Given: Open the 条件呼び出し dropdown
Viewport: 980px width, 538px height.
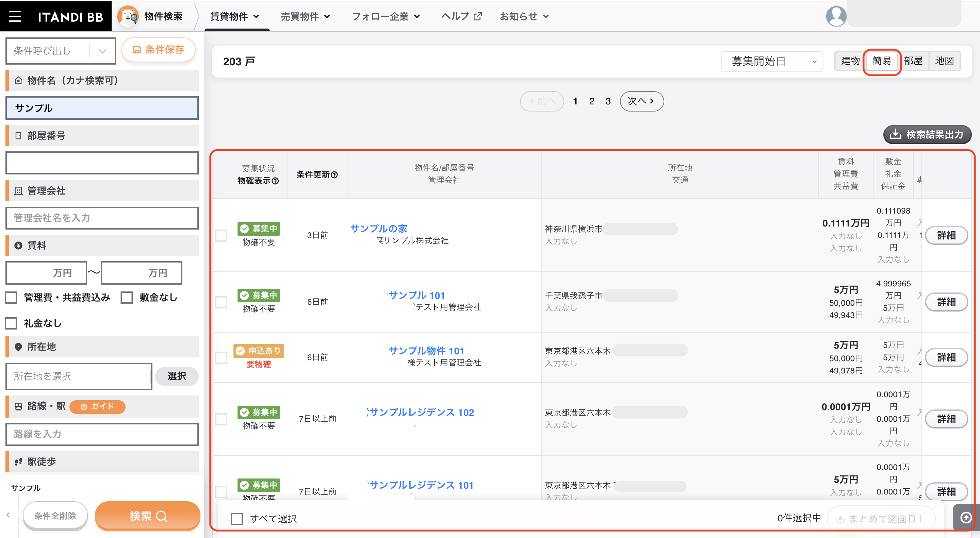Looking at the screenshot, I should (61, 51).
